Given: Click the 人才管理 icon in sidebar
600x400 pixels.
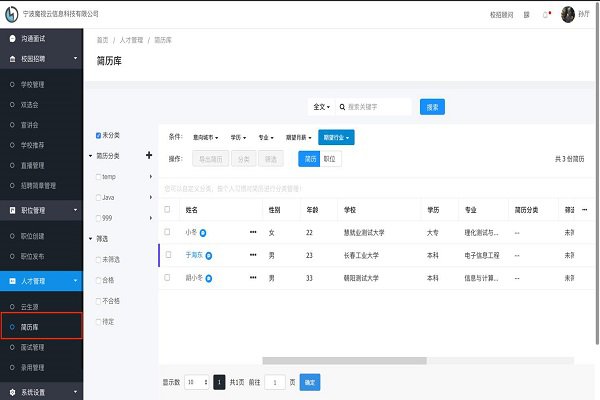Looking at the screenshot, I should 12,281.
